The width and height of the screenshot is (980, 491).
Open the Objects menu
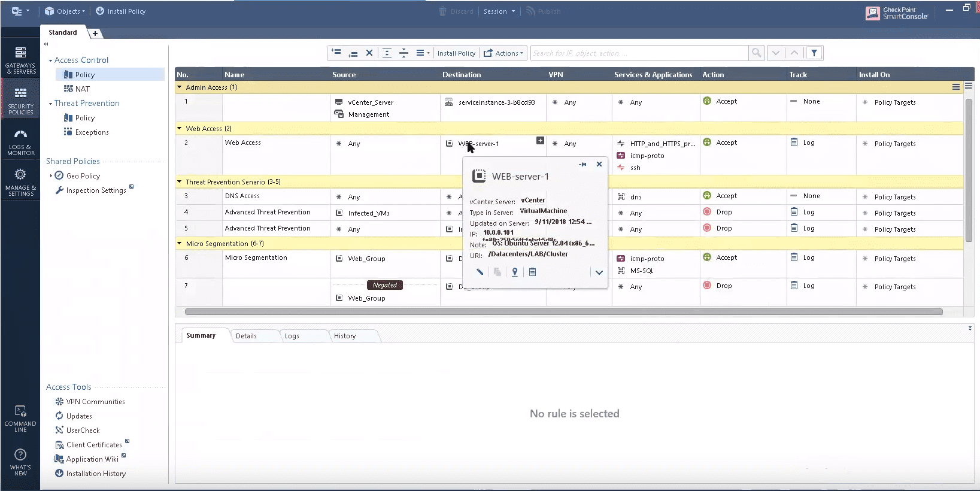[65, 11]
